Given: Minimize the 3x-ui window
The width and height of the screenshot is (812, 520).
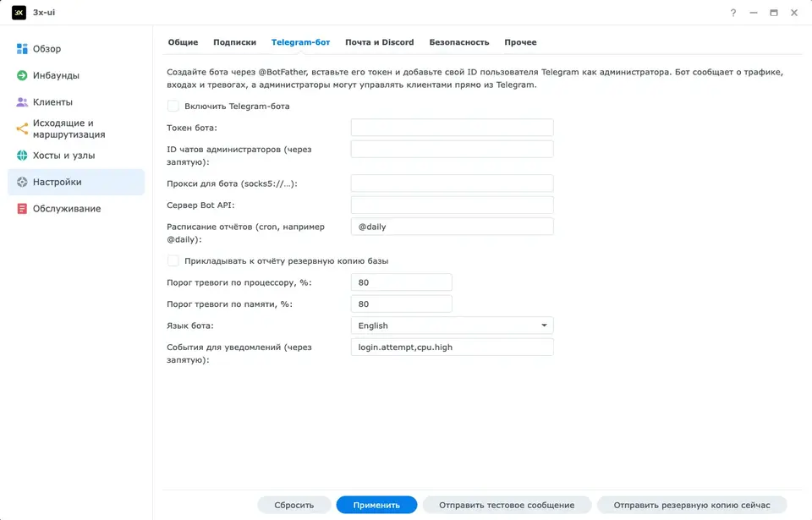Looking at the screenshot, I should 754,13.
